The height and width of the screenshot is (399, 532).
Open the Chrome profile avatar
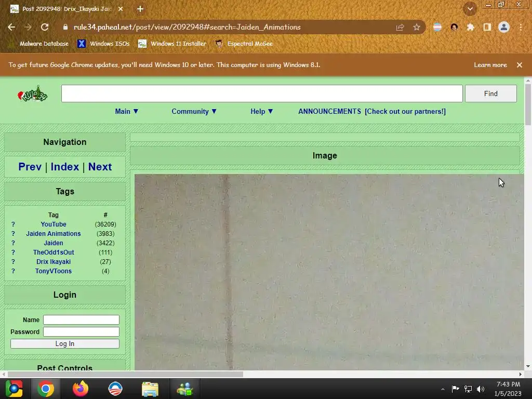click(504, 27)
